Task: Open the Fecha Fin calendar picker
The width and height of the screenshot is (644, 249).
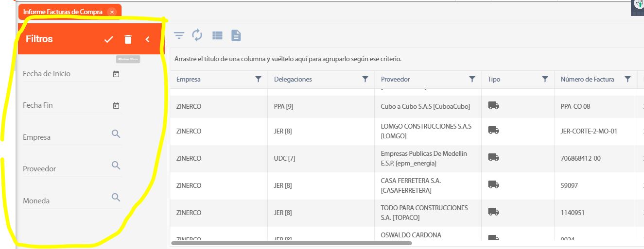Action: pyautogui.click(x=116, y=105)
